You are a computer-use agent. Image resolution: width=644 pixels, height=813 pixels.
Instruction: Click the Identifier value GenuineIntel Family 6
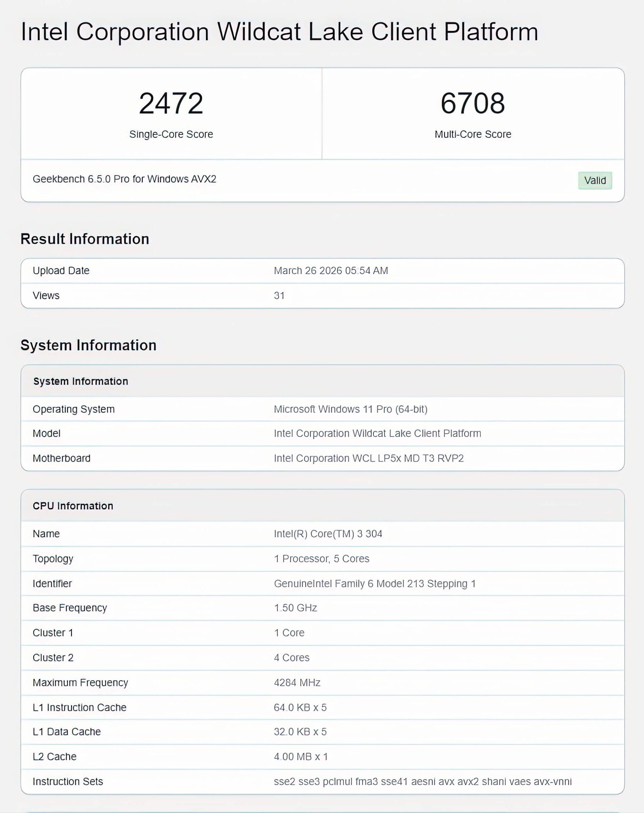[x=374, y=583]
